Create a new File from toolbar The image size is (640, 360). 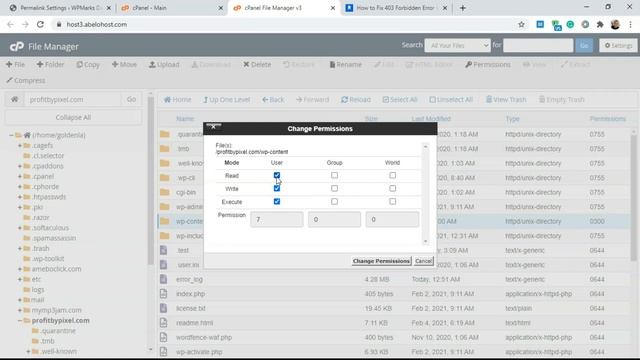16,64
